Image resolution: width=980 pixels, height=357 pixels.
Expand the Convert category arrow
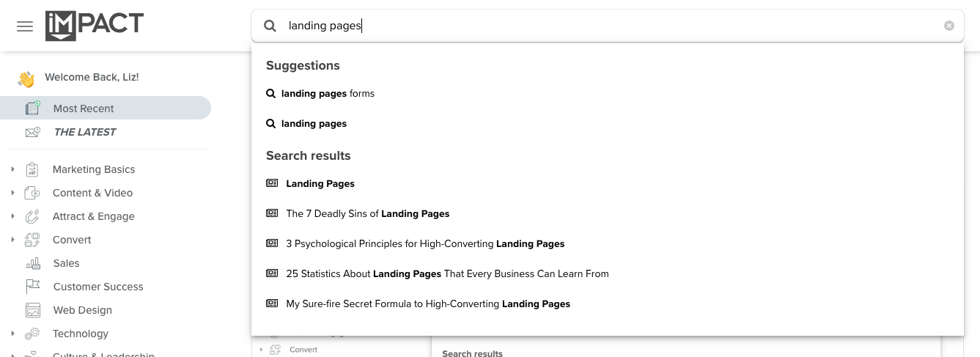[12, 240]
